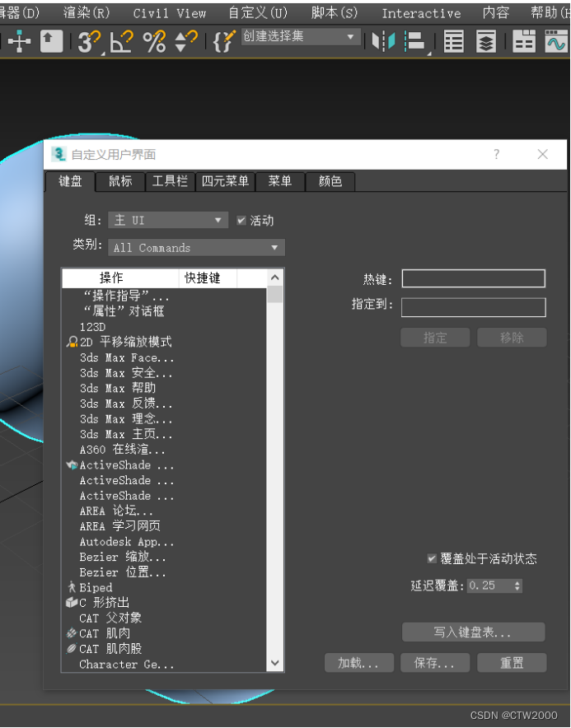The height and width of the screenshot is (728, 571).
Task: Open the 类别 All Commands dropdown
Action: (196, 248)
